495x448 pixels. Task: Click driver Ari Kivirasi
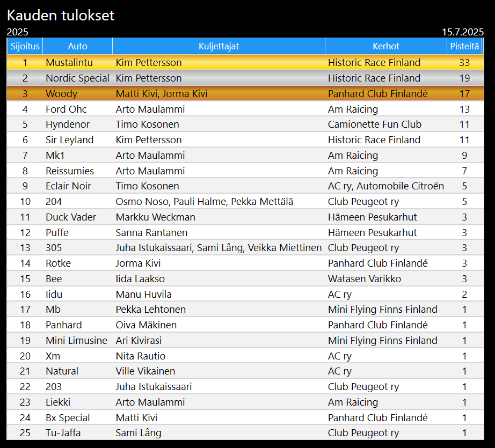[139, 340]
